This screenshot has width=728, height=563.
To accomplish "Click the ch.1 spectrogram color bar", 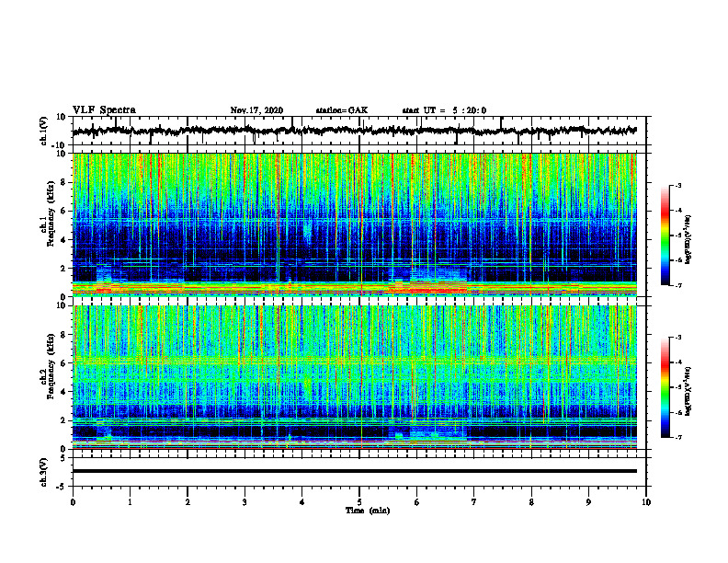I will click(665, 236).
